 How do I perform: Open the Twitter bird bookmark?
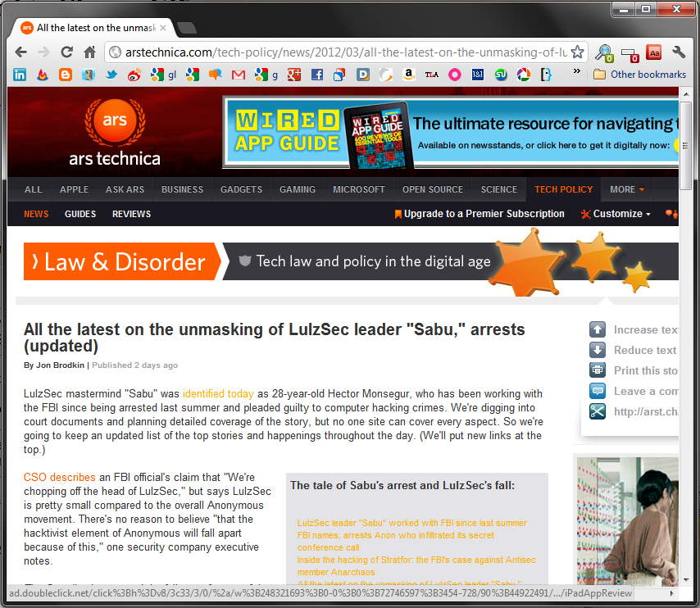111,75
